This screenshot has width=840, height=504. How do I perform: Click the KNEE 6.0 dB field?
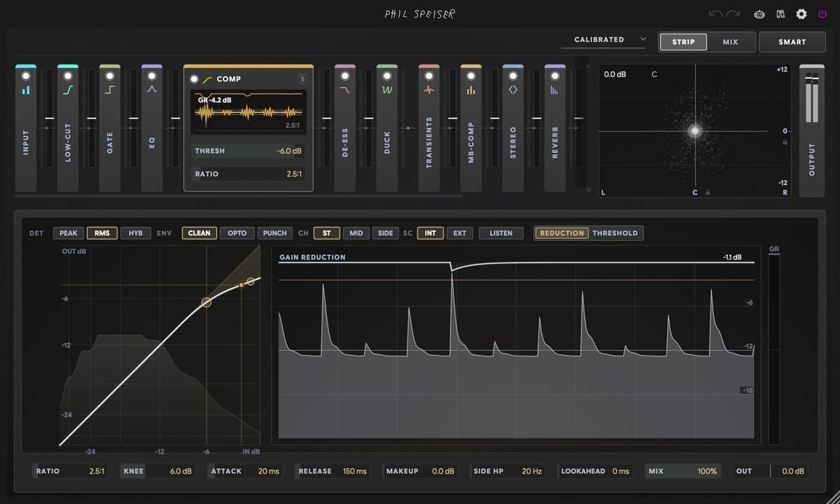157,471
